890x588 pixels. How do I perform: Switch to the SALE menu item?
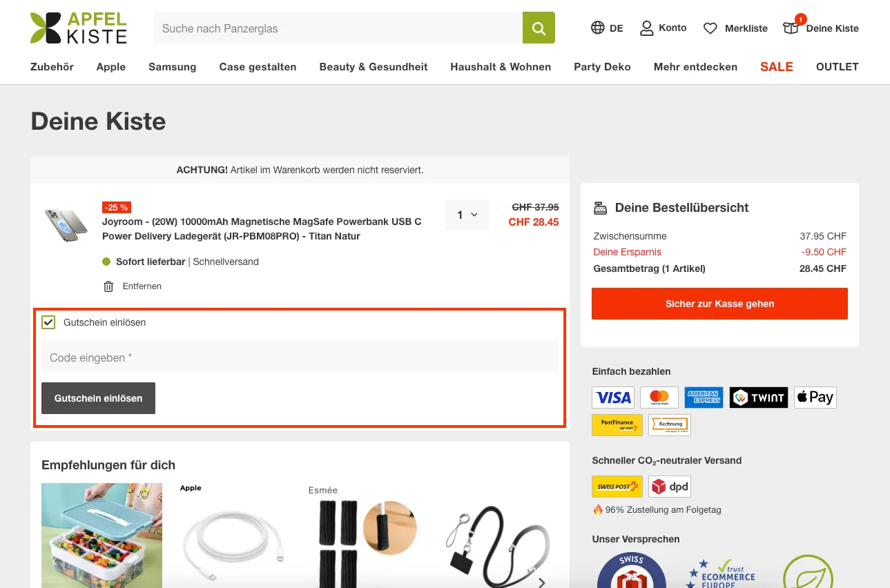click(776, 66)
